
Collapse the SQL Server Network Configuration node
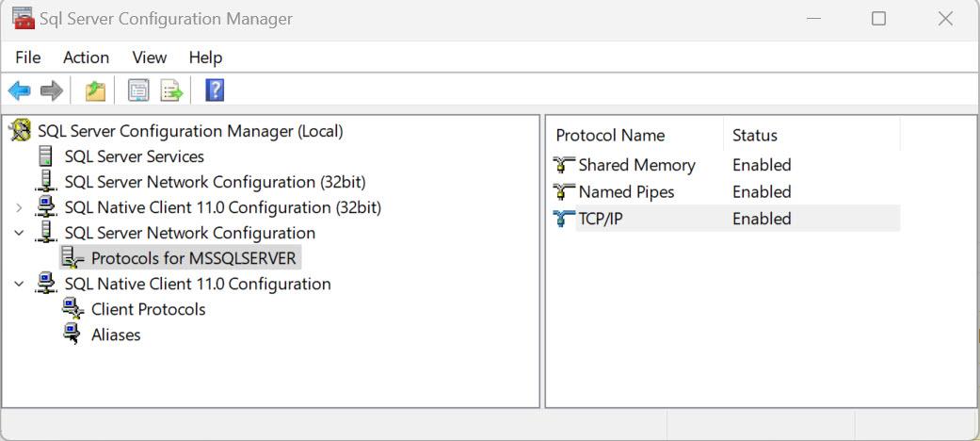19,233
